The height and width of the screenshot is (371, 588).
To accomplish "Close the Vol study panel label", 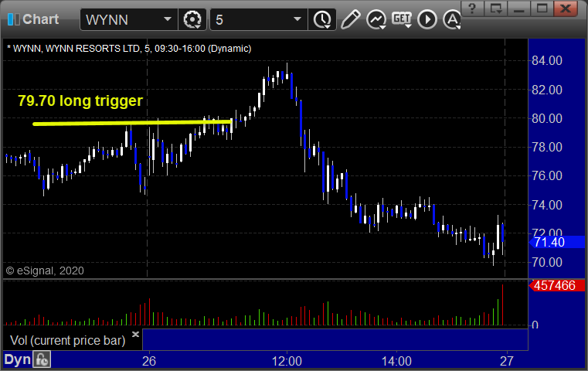I will pos(135,334).
